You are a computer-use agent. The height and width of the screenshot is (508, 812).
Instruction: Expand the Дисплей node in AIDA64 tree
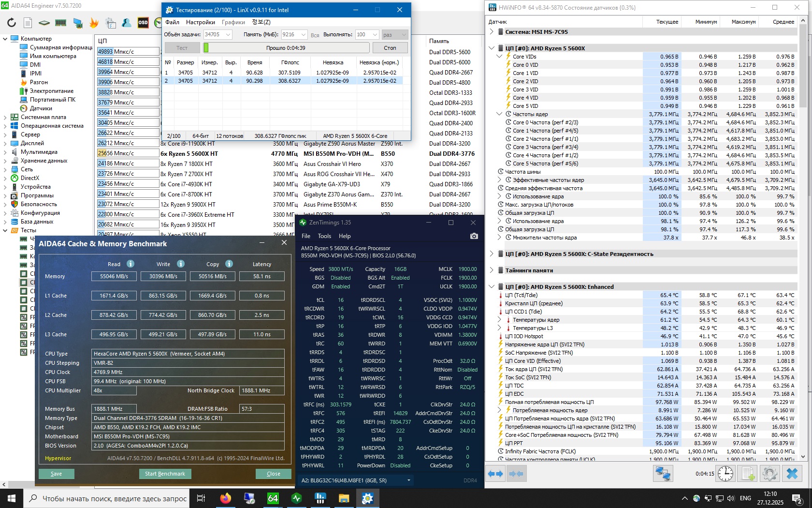pyautogui.click(x=5, y=143)
